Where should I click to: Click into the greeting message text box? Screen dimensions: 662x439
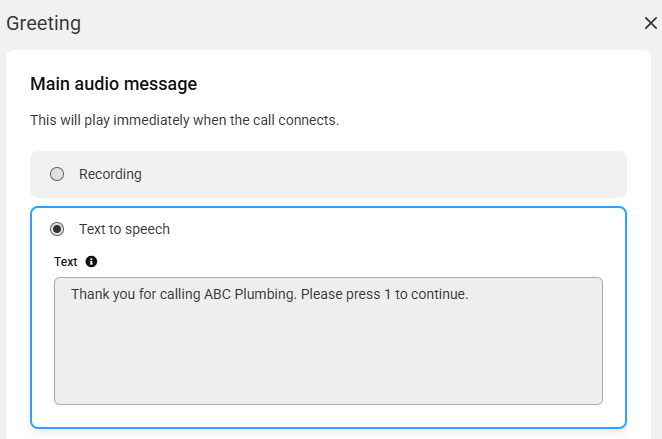click(328, 341)
